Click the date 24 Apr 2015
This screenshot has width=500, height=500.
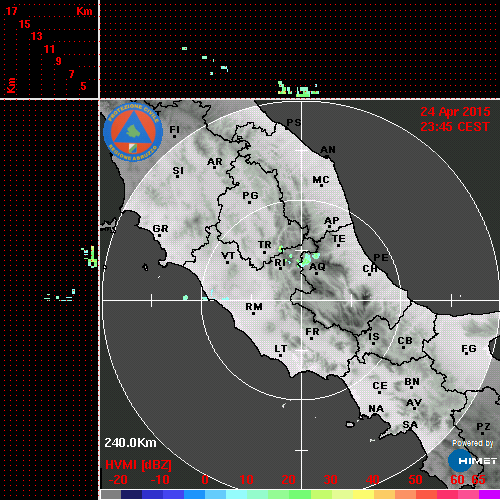(x=455, y=112)
